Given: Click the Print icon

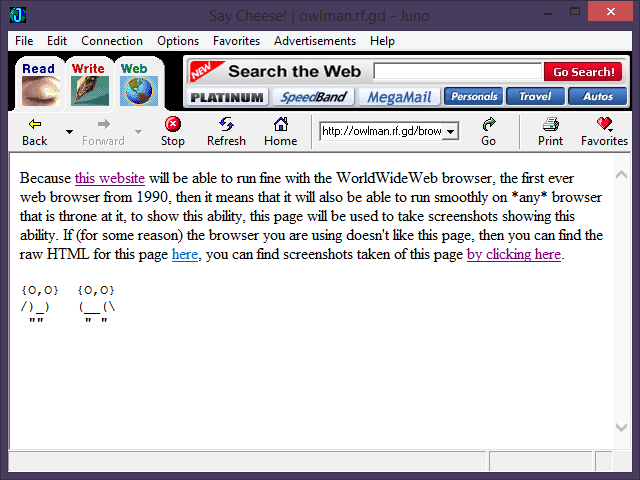Looking at the screenshot, I should [x=550, y=124].
